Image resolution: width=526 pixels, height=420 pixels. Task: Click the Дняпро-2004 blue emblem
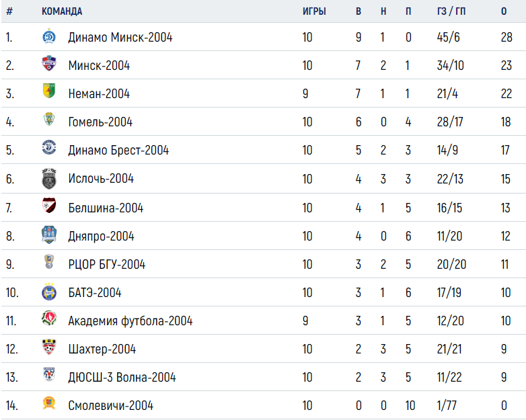[x=49, y=235]
